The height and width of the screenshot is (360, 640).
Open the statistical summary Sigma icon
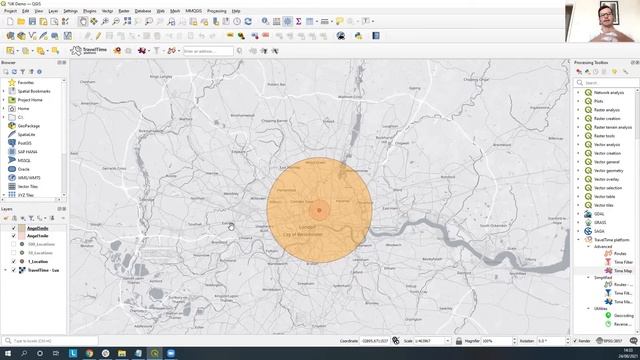298,21
